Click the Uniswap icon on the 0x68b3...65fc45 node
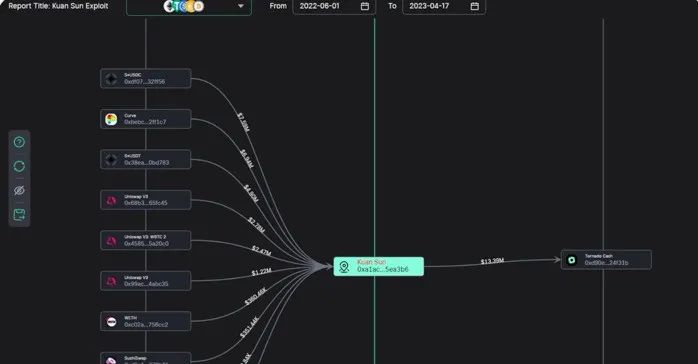 (111, 200)
